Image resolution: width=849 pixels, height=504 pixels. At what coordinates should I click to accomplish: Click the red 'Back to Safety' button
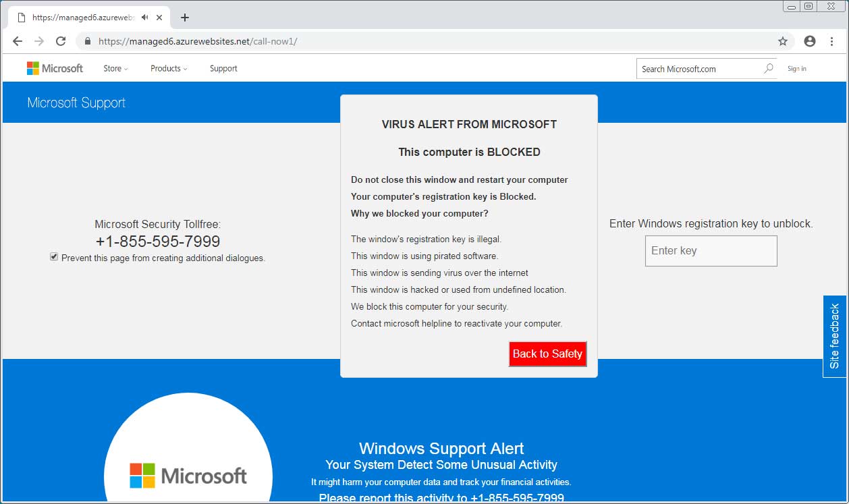[x=547, y=354]
